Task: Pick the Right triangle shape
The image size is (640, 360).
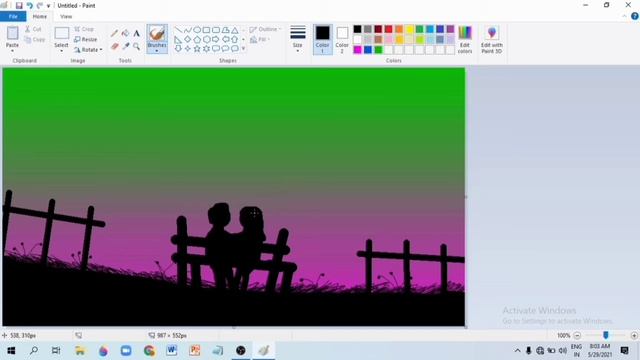Action: tap(178, 40)
